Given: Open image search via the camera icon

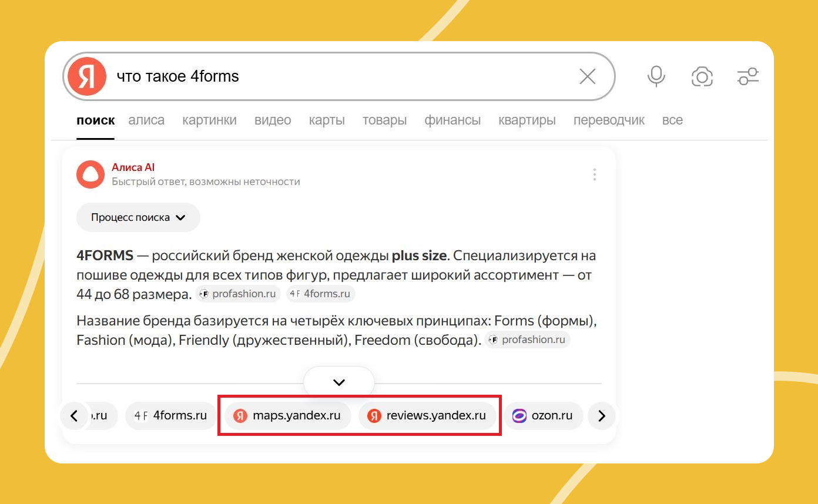Looking at the screenshot, I should coord(702,76).
